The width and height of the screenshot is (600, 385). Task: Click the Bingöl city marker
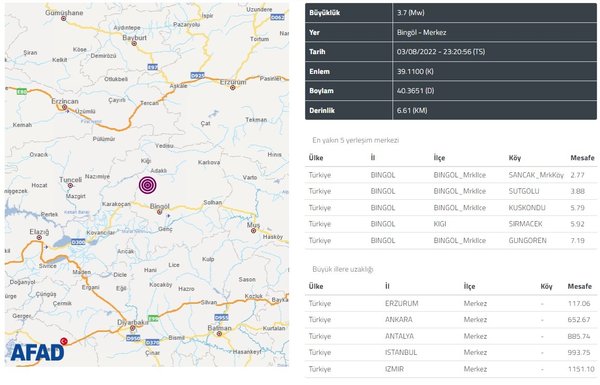click(160, 212)
